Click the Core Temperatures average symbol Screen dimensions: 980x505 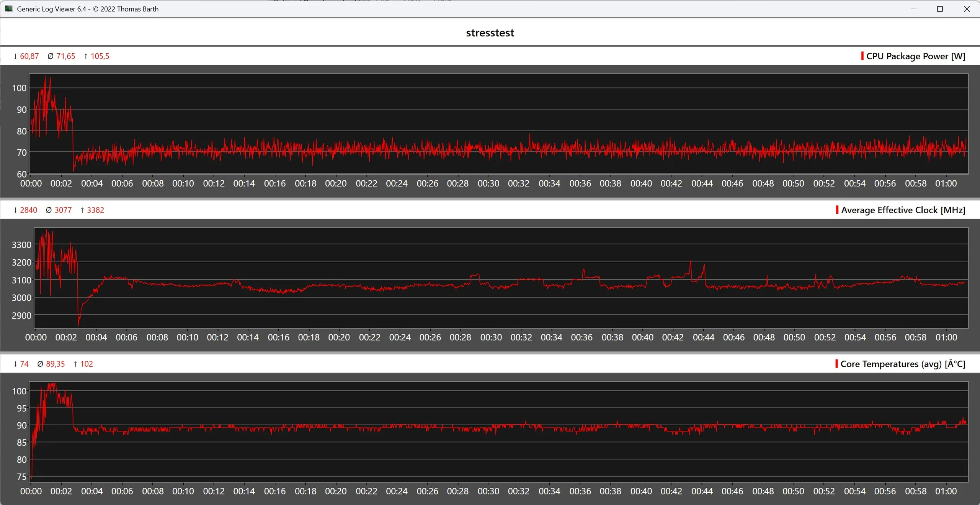click(40, 364)
